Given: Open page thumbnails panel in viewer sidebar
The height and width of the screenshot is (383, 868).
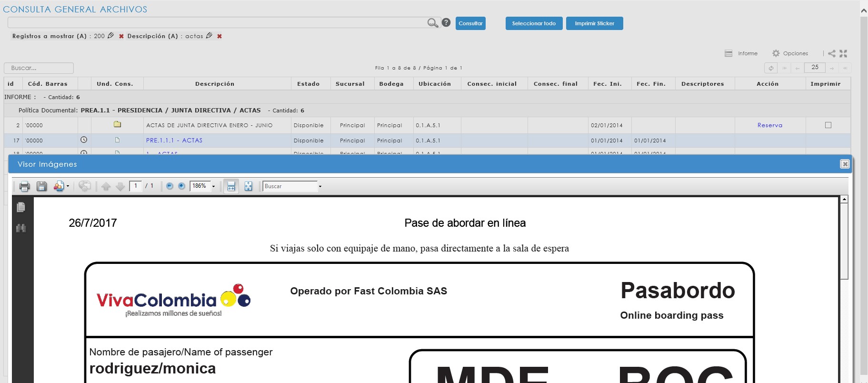Looking at the screenshot, I should tap(21, 207).
